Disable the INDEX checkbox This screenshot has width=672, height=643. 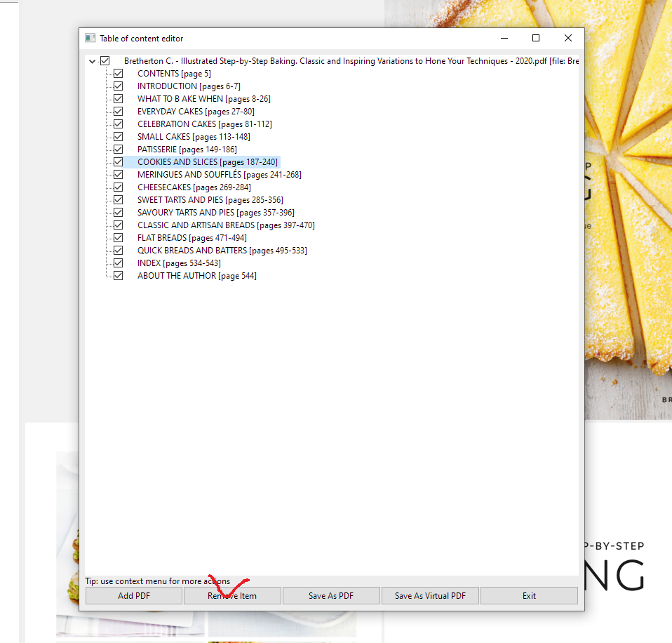tap(118, 263)
